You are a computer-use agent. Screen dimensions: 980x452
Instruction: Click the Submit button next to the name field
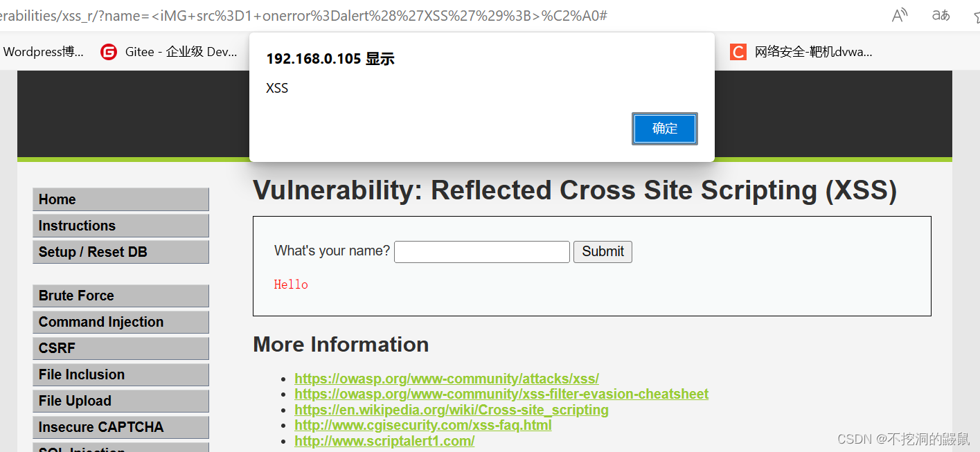point(602,251)
